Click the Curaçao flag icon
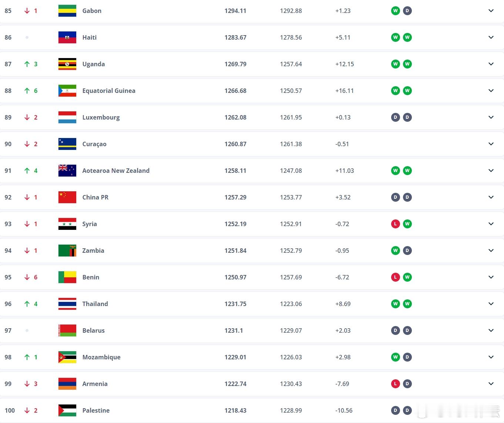The image size is (504, 423). (67, 144)
